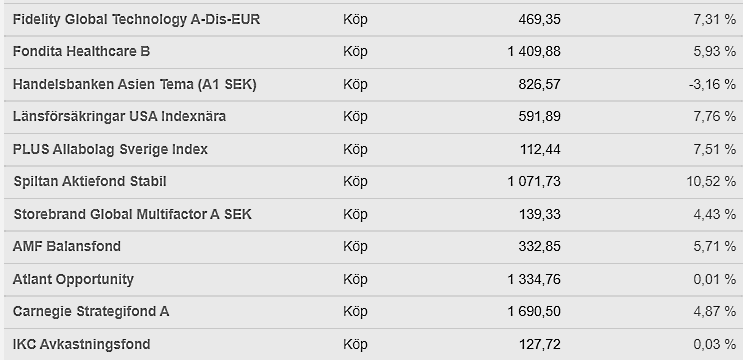Click Köp for Fidelity Global Technology
The width and height of the screenshot is (743, 360).
[x=355, y=19]
